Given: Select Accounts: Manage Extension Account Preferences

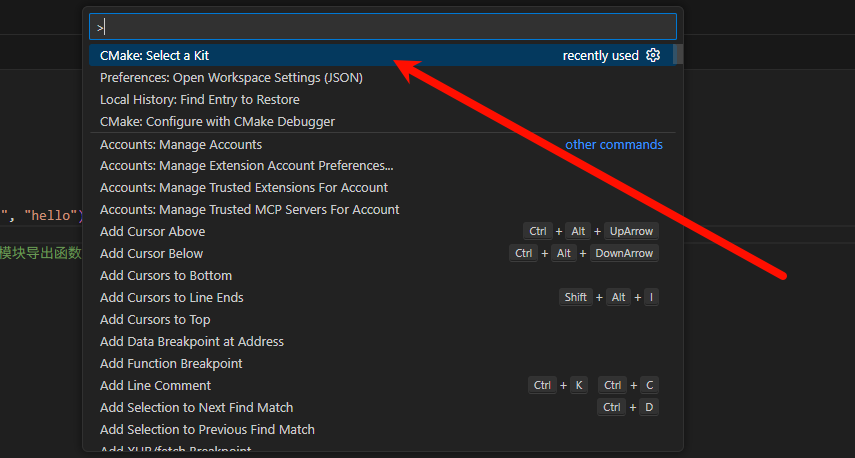Looking at the screenshot, I should 381,166.
